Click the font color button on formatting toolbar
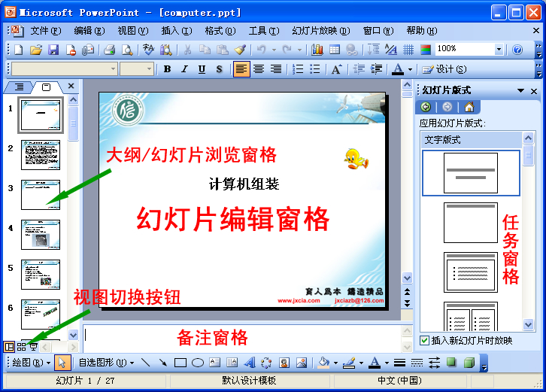546x392 pixels. (398, 69)
